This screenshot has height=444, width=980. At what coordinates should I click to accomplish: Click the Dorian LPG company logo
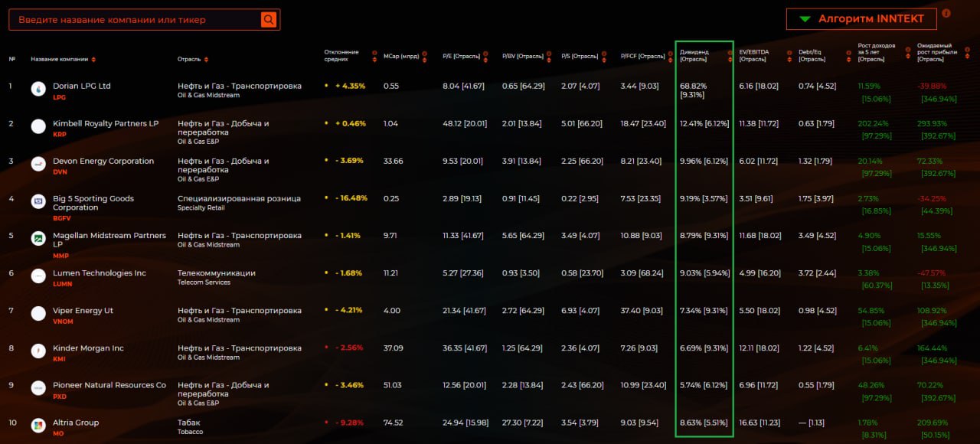tap(38, 89)
